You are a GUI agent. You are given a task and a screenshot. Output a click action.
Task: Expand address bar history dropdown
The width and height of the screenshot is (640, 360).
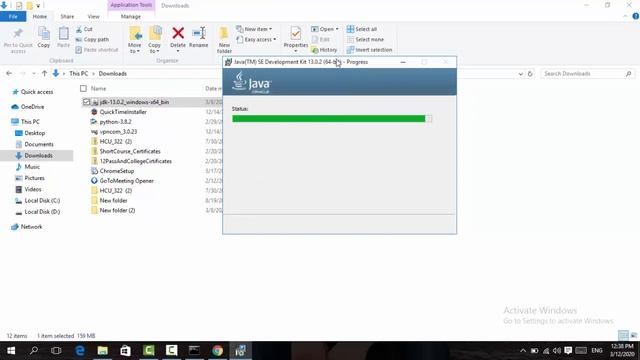[520, 74]
